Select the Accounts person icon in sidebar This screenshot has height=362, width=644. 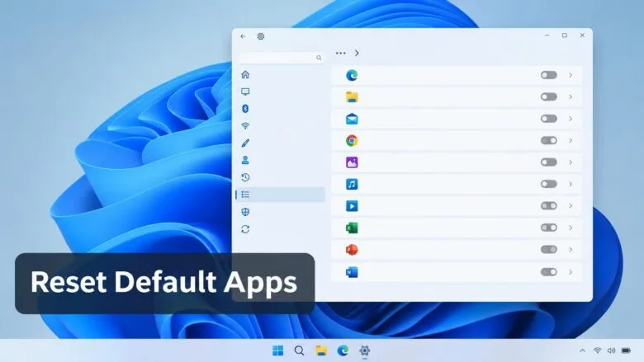point(245,160)
